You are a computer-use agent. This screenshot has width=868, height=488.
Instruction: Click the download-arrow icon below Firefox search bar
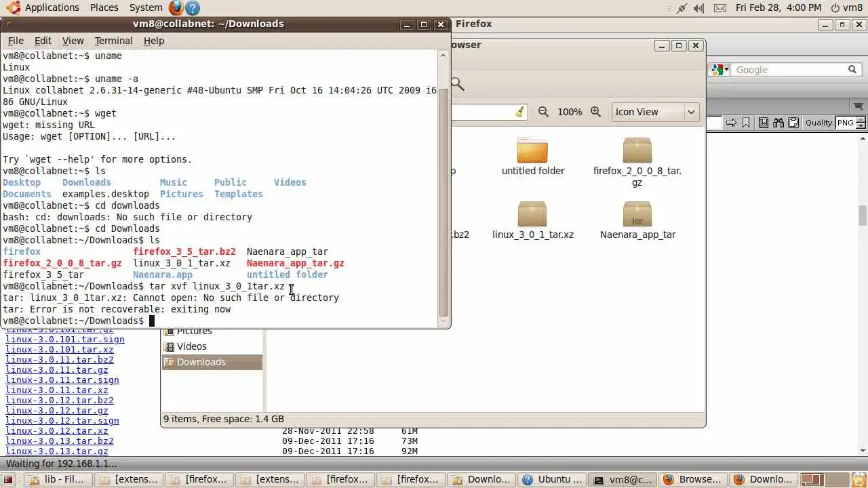point(859,106)
